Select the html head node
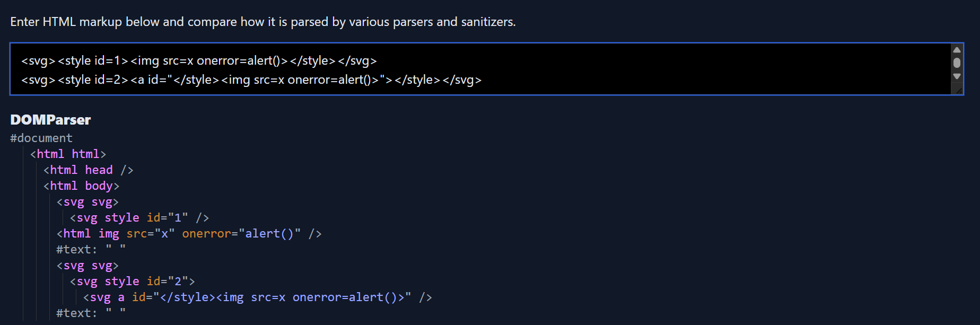The height and width of the screenshot is (325, 980). (x=88, y=170)
